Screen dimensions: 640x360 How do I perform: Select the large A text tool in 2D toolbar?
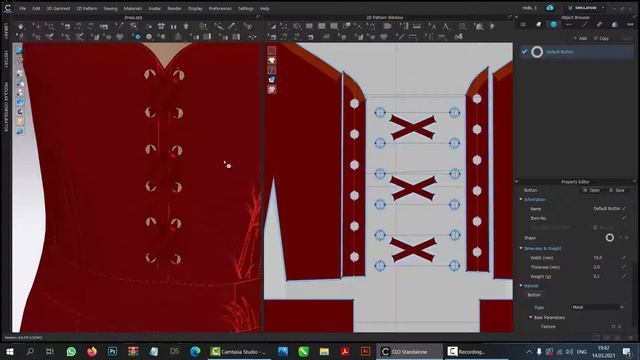tap(446, 27)
